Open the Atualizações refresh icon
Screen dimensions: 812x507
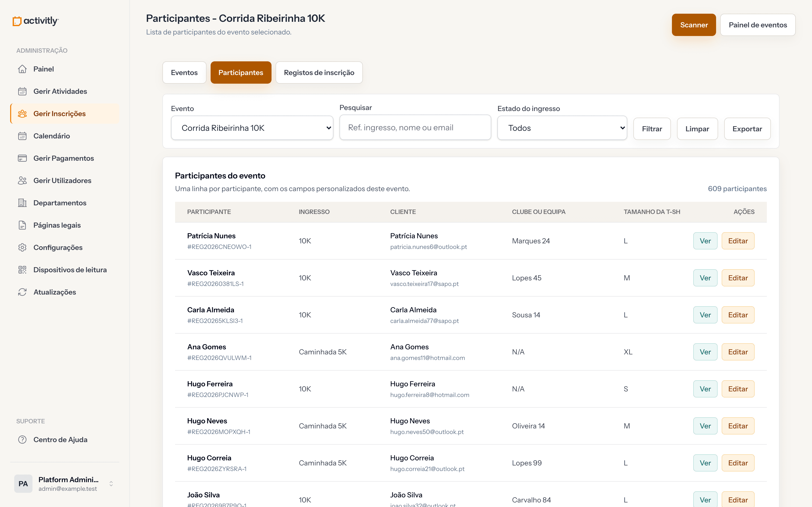pyautogui.click(x=22, y=292)
